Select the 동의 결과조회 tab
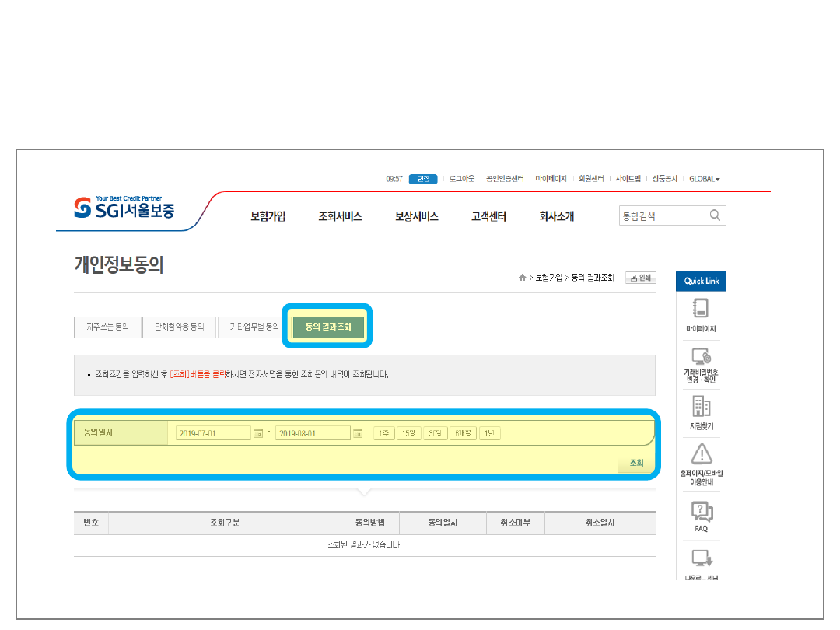840x630 pixels. [x=328, y=327]
